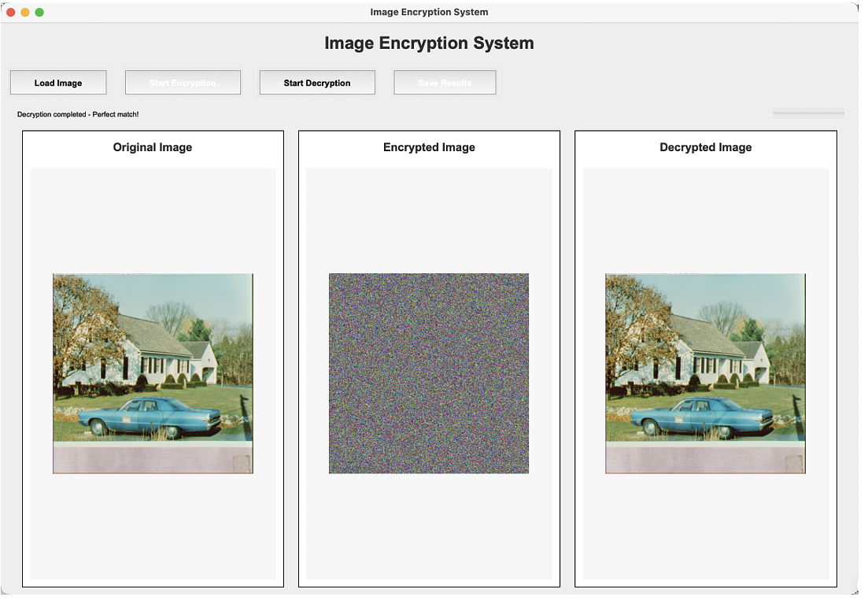Maximize the window using green button
The height and width of the screenshot is (604, 868).
39,13
